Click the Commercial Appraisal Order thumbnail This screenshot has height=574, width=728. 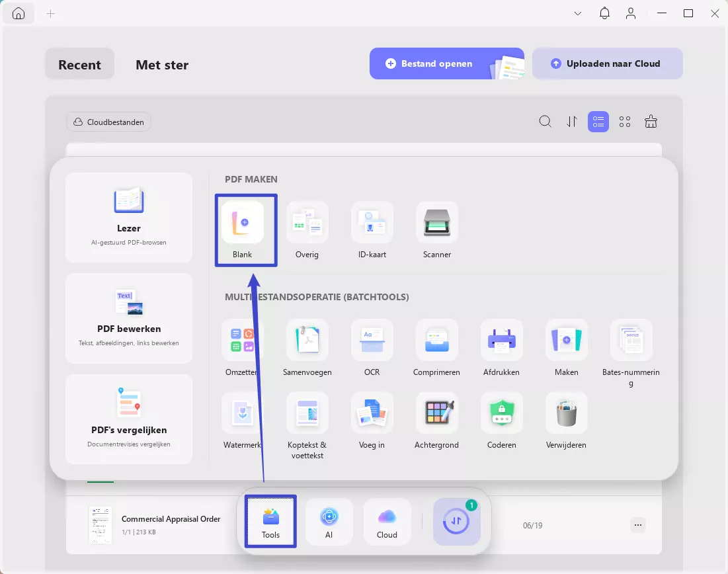pyautogui.click(x=101, y=525)
